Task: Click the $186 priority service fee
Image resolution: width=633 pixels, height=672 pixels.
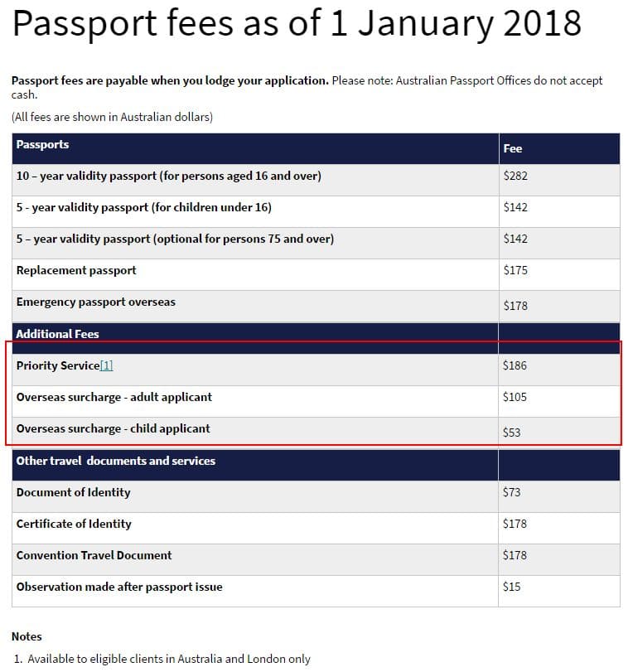Action: [x=515, y=365]
